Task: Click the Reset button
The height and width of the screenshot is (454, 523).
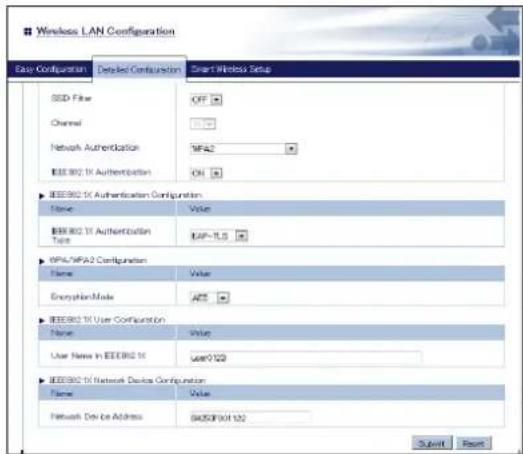Action: (x=474, y=443)
